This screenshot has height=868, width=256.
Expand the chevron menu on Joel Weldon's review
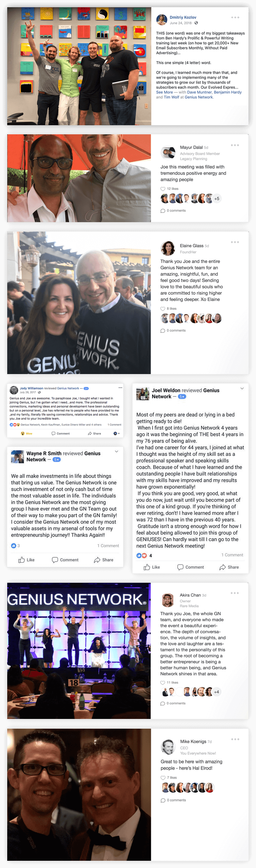point(242,388)
